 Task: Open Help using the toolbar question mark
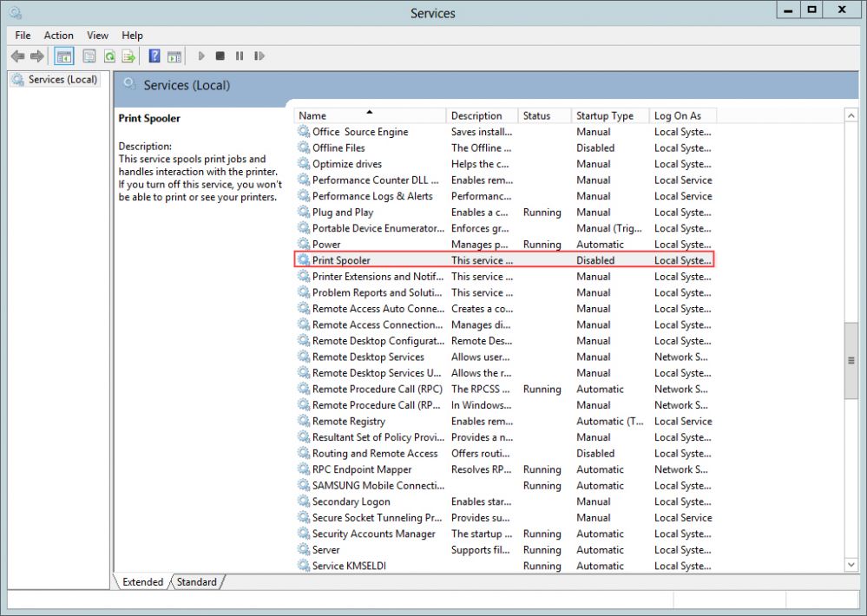tap(154, 56)
